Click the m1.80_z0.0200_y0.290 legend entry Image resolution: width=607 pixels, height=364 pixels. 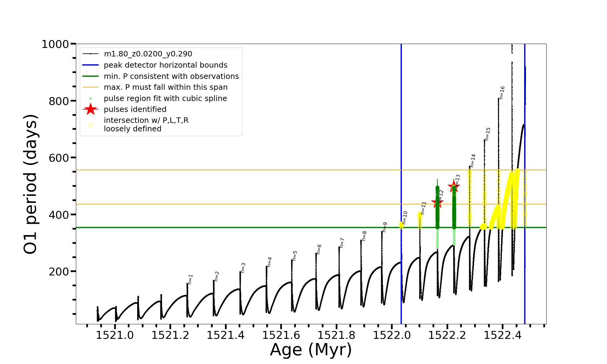(148, 54)
